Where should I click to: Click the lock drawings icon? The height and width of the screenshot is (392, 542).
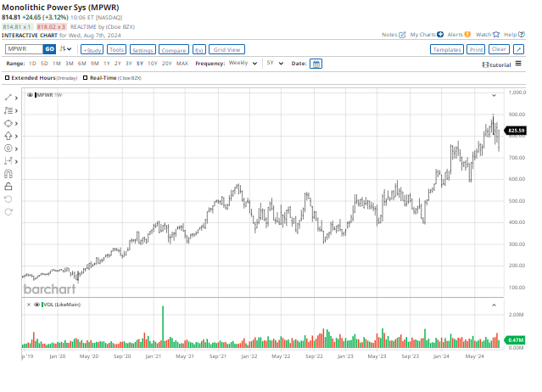pyautogui.click(x=8, y=186)
